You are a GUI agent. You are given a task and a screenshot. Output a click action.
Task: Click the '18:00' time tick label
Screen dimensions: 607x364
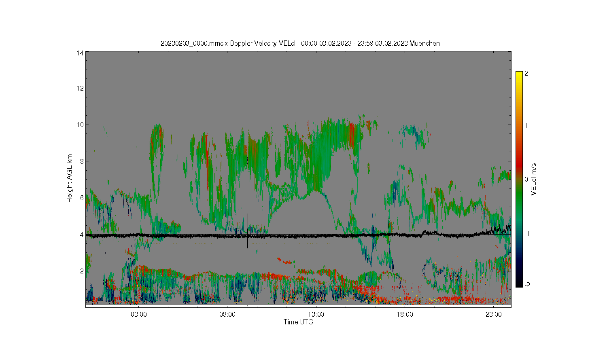pos(405,314)
